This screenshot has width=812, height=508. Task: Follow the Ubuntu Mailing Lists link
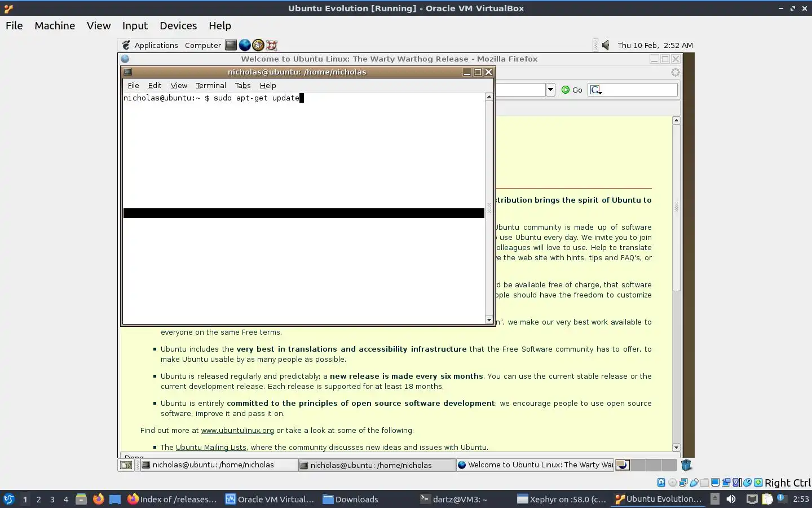[211, 447]
